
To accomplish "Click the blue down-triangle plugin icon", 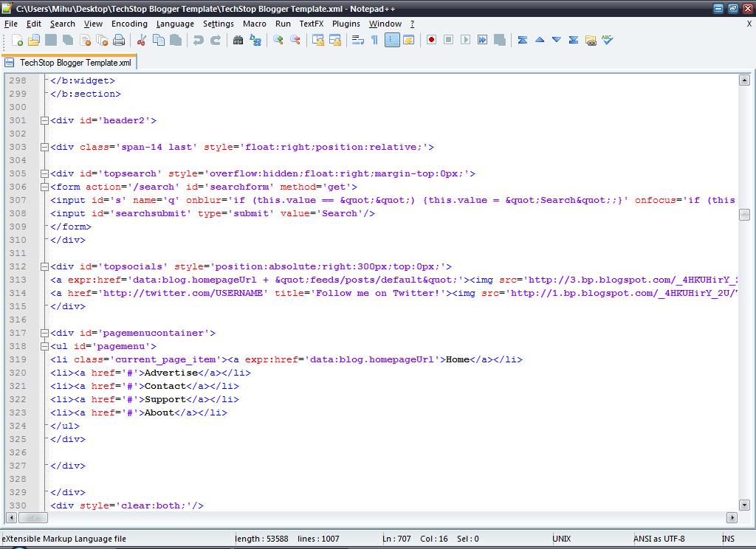I will (x=557, y=41).
